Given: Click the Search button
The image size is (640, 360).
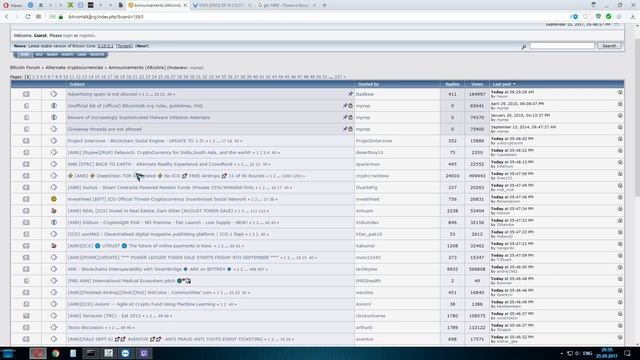Looking at the screenshot, I should coord(609,46).
